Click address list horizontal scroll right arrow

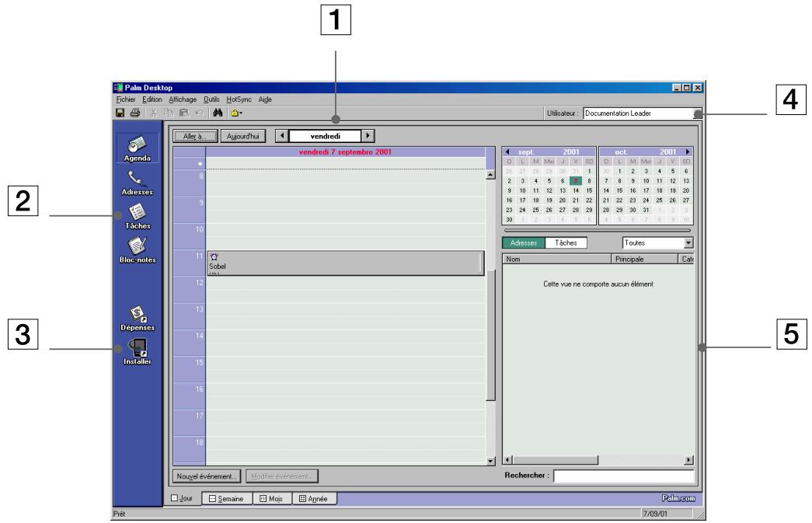(688, 460)
